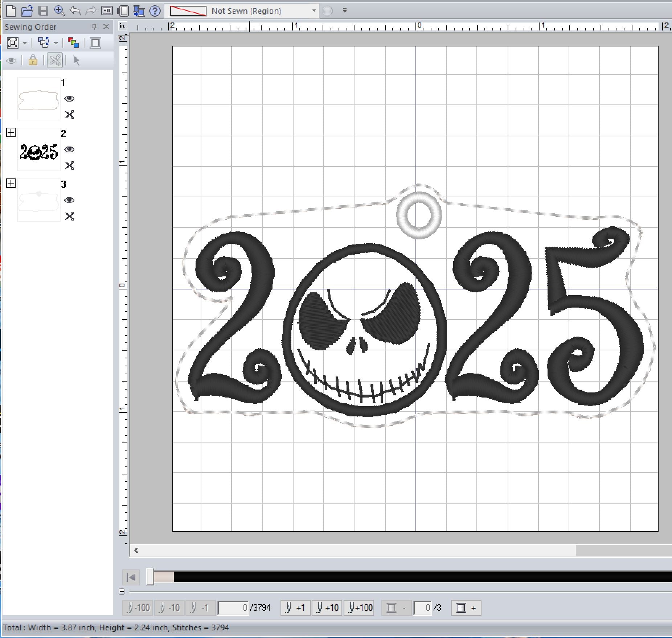Open the Help question mark icon

[x=155, y=11]
